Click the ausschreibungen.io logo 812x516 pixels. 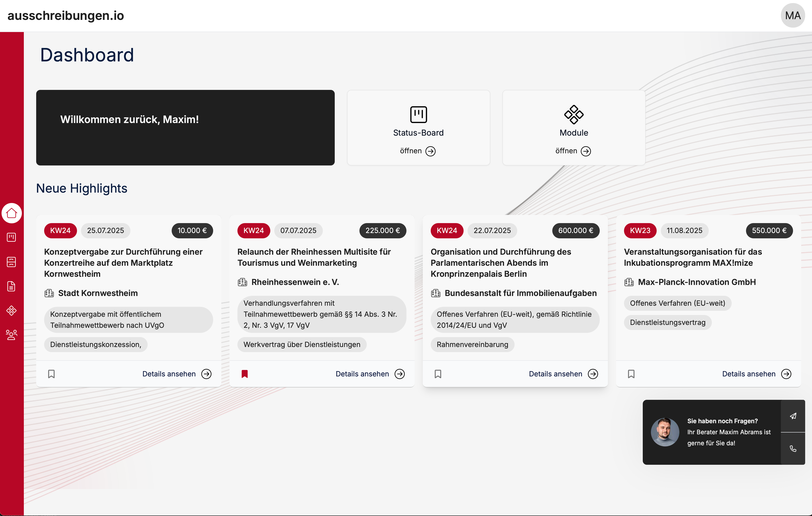pyautogui.click(x=66, y=15)
